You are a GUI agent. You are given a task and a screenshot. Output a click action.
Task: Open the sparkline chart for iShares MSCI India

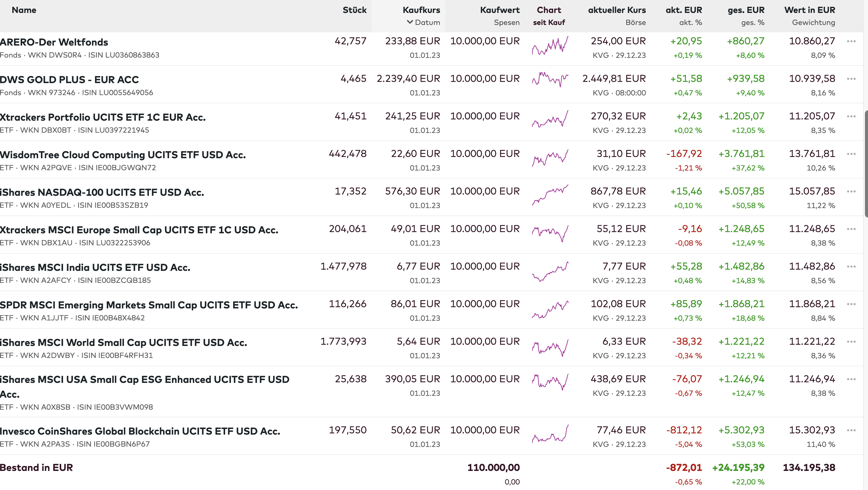pyautogui.click(x=550, y=271)
